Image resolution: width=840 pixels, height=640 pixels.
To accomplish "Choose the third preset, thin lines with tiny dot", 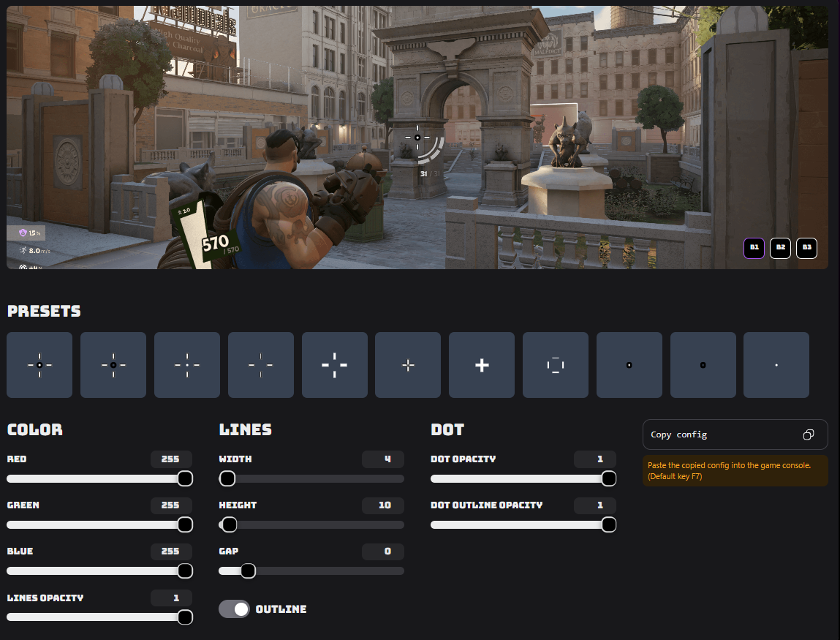I will [x=187, y=365].
